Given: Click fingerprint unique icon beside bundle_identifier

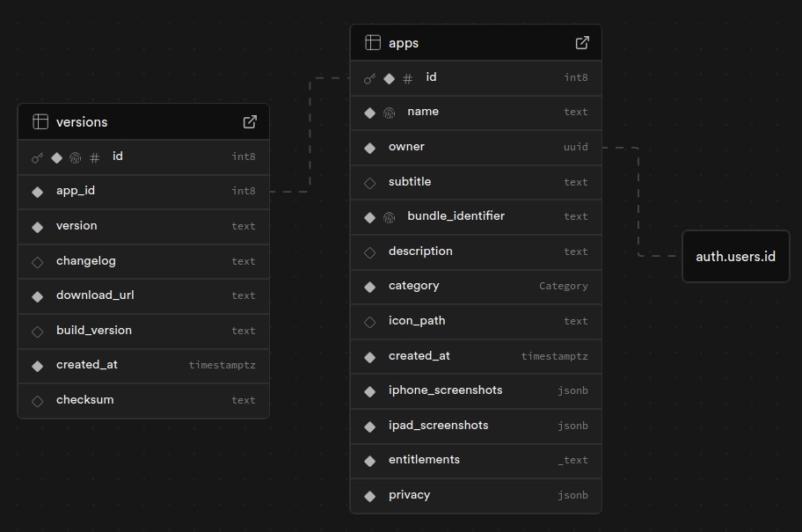Looking at the screenshot, I should (390, 217).
